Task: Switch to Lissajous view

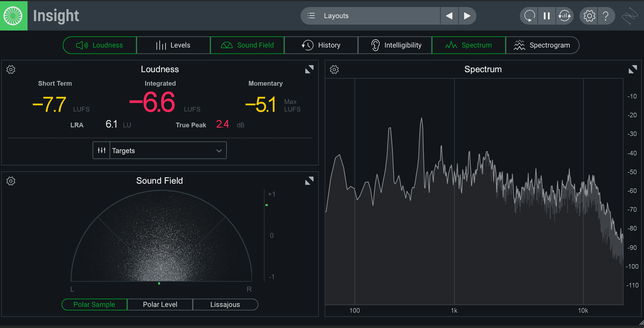Action: (225, 305)
